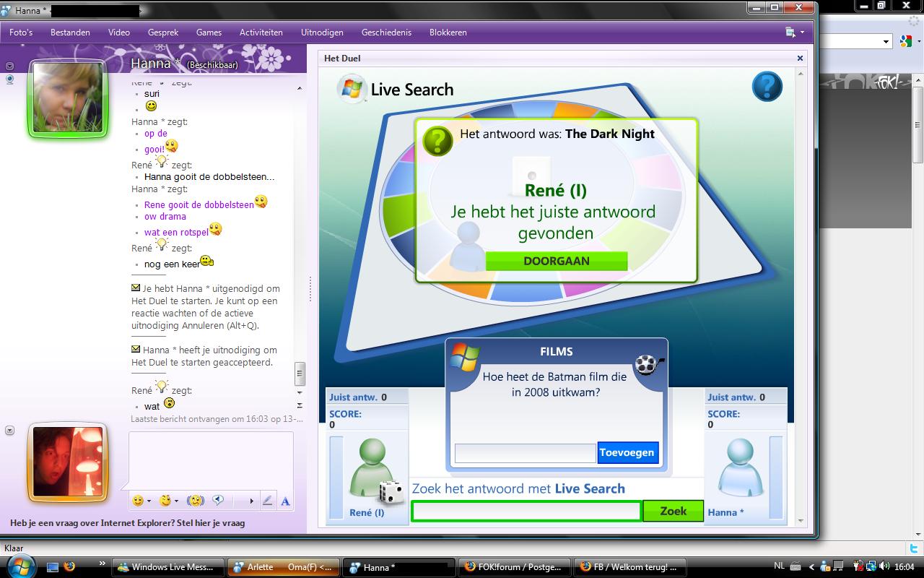This screenshot has width=924, height=578.
Task: Open the font formatting A icon
Action: pyautogui.click(x=285, y=501)
